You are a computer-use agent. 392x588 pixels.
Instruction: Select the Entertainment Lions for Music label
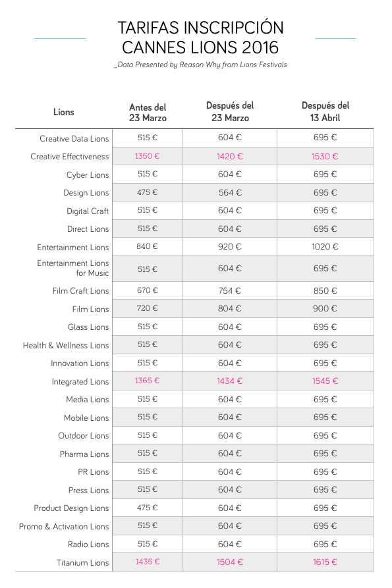coord(73,268)
